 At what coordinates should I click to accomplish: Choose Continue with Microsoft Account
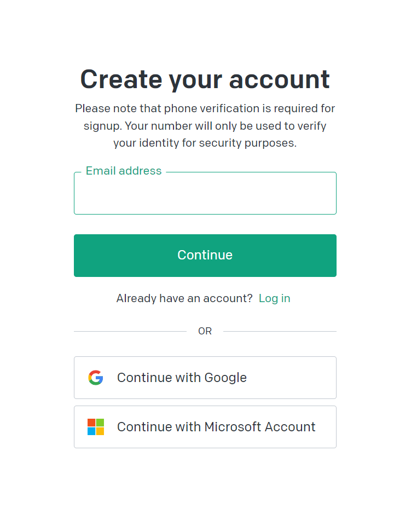click(x=205, y=427)
